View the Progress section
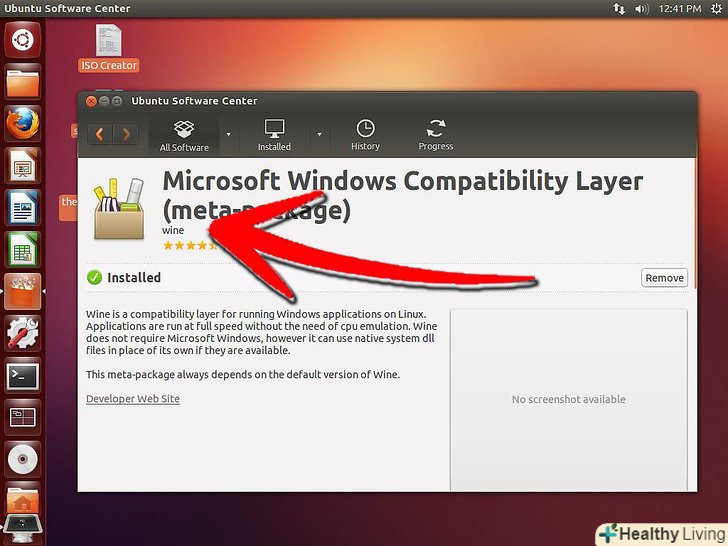Viewport: 728px width, 546px height. tap(436, 135)
